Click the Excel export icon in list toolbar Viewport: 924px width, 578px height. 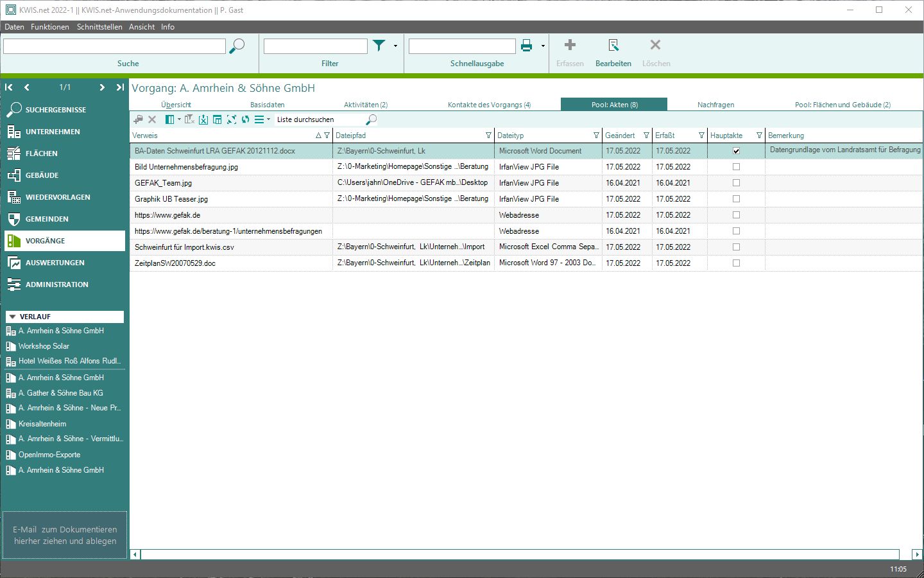tap(203, 119)
